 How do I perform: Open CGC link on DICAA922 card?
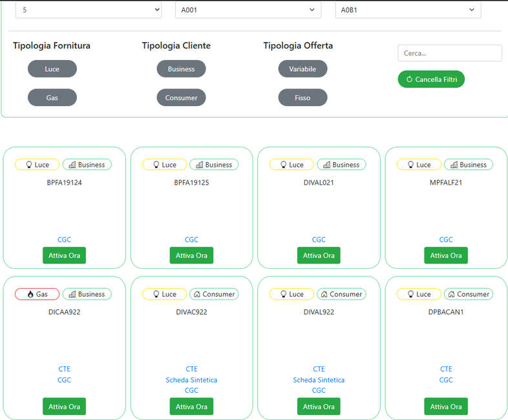click(x=64, y=380)
